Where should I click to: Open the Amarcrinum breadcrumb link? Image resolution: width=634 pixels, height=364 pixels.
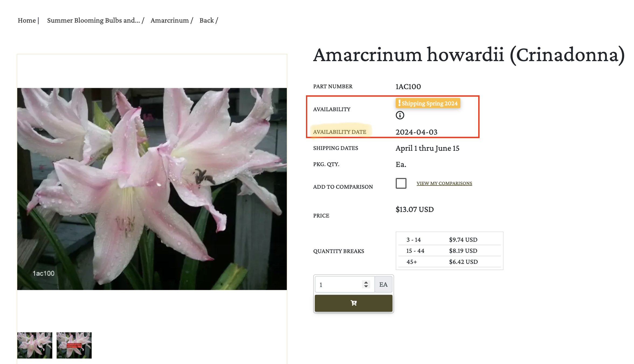tap(170, 20)
